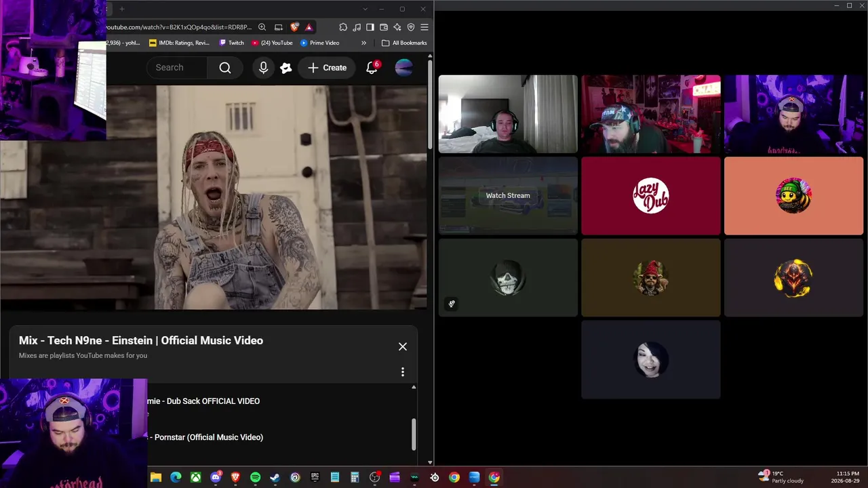
Task: Click the Tech N9ne music video player
Action: [x=214, y=197]
